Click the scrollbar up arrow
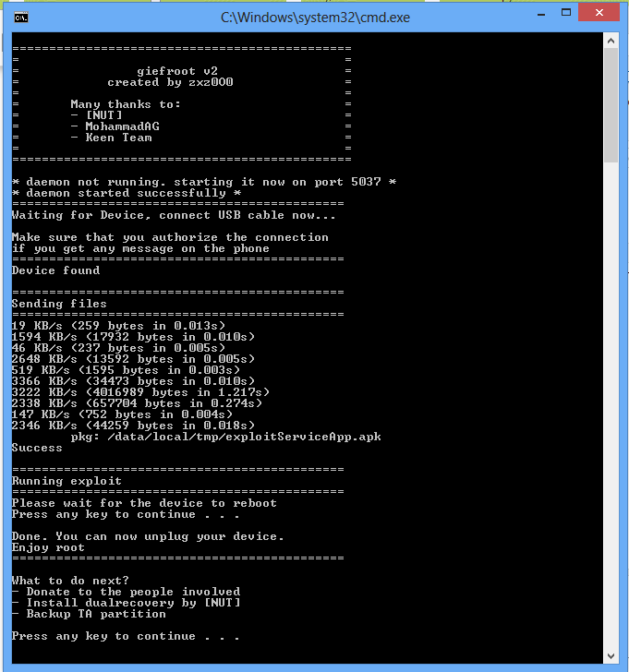 click(x=611, y=42)
